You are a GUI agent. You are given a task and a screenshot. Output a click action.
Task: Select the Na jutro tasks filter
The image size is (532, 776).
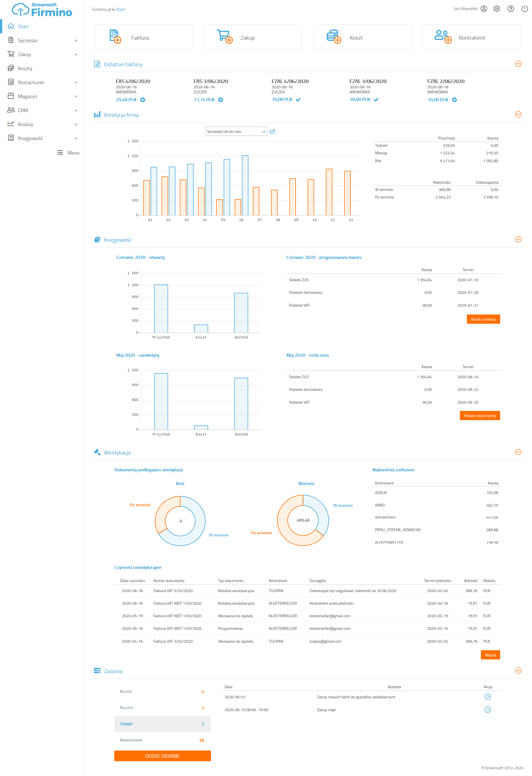tap(162, 708)
